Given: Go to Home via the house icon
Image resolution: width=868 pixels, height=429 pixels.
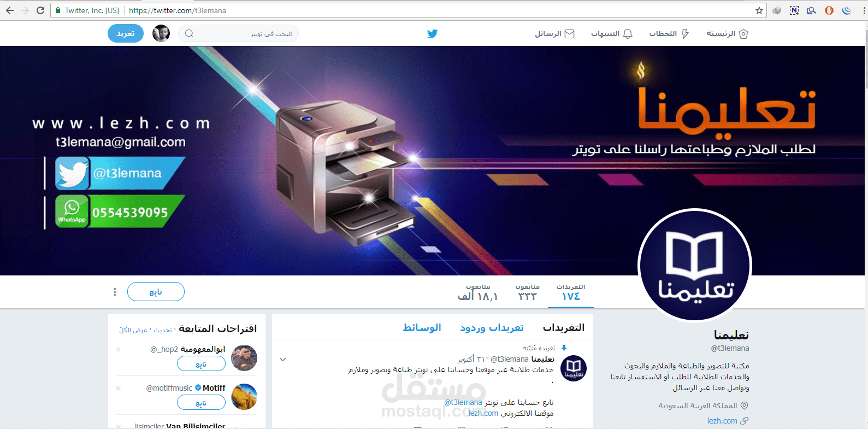Looking at the screenshot, I should tap(743, 34).
